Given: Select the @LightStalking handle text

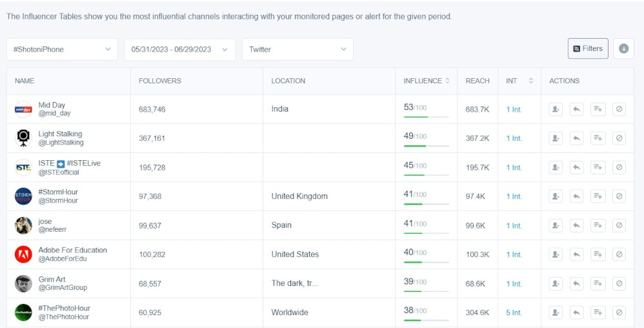Looking at the screenshot, I should [61, 143].
